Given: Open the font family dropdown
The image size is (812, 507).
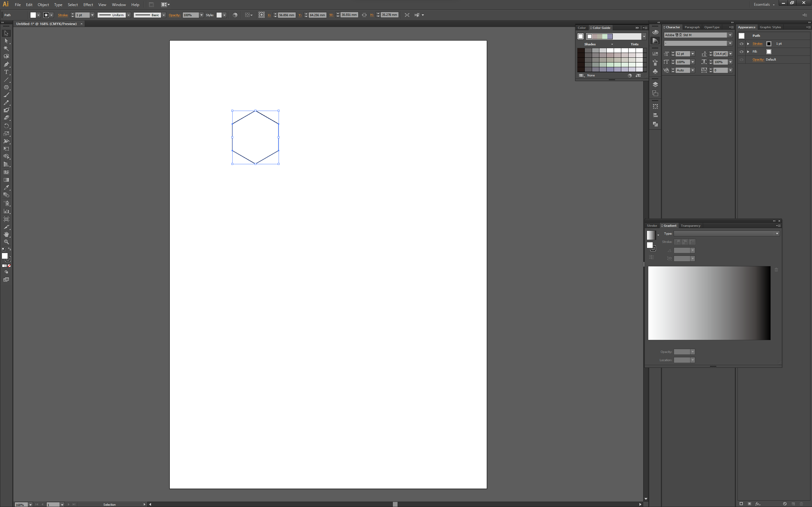Looking at the screenshot, I should pyautogui.click(x=730, y=35).
